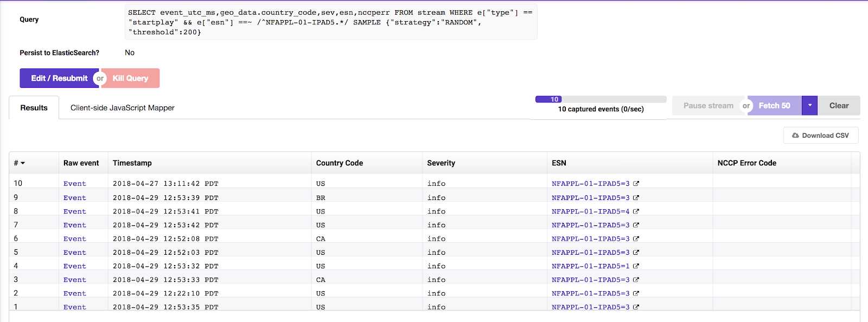Click the Edit / Resubmit button

point(59,78)
